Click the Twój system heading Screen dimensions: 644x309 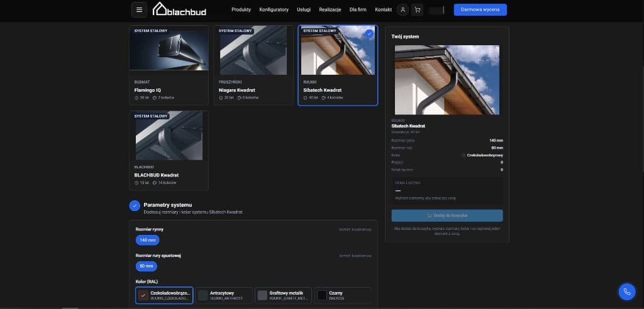405,37
